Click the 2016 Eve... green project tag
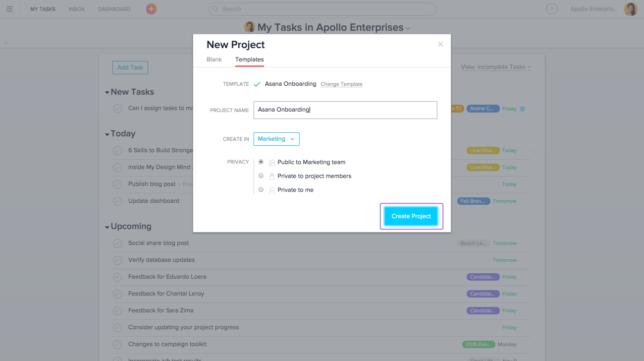644x361 pixels. tap(478, 344)
